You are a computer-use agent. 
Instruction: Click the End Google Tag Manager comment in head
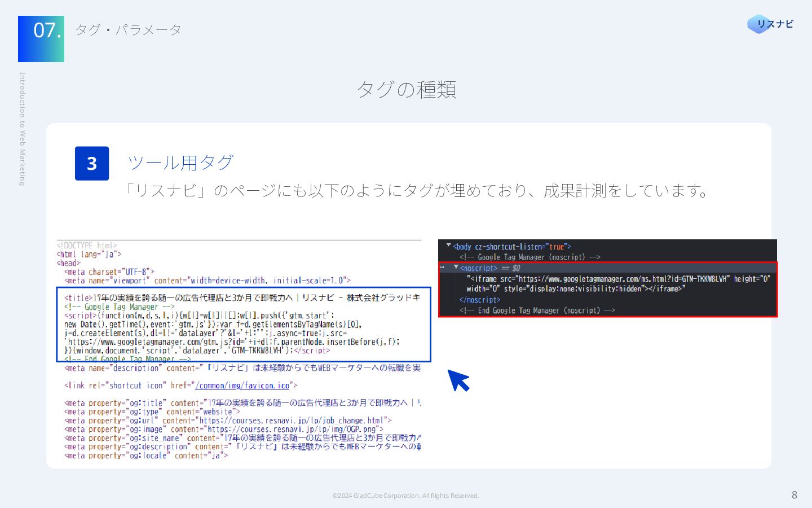point(127,358)
